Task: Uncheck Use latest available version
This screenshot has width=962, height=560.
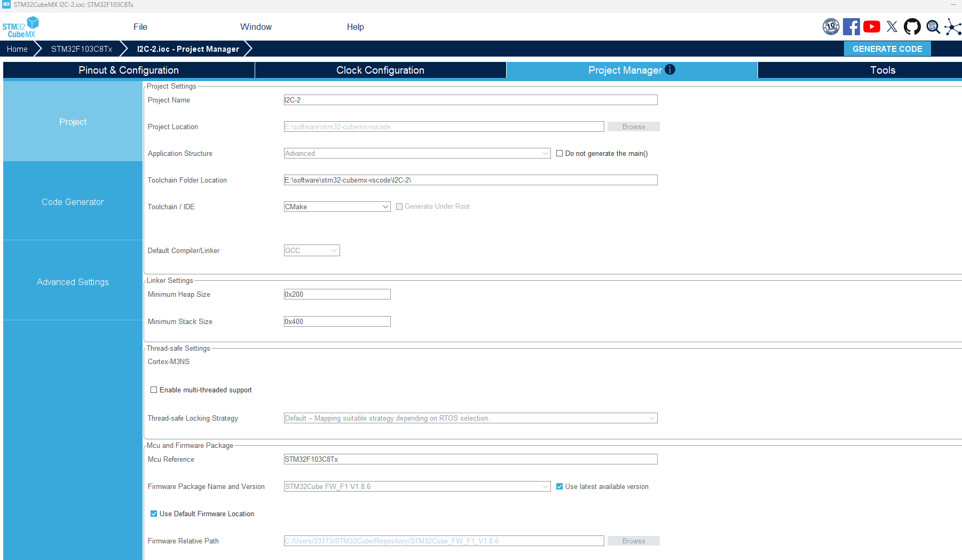Action: coord(559,486)
